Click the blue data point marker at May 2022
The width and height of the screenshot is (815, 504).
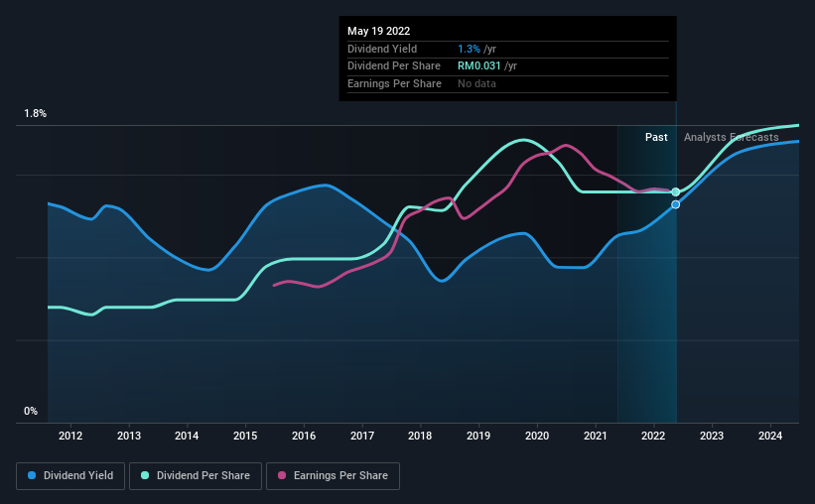[x=676, y=204]
